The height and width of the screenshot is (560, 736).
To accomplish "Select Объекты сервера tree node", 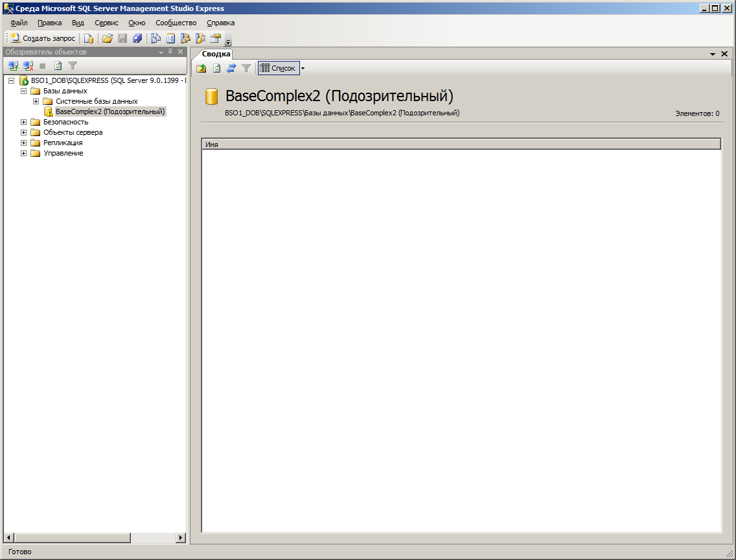I will [x=73, y=132].
